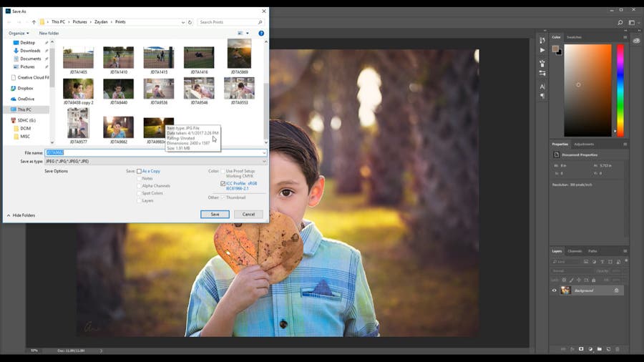Image resolution: width=644 pixels, height=362 pixels.
Task: Filter layers by adjustment layer icon
Action: 594,261
